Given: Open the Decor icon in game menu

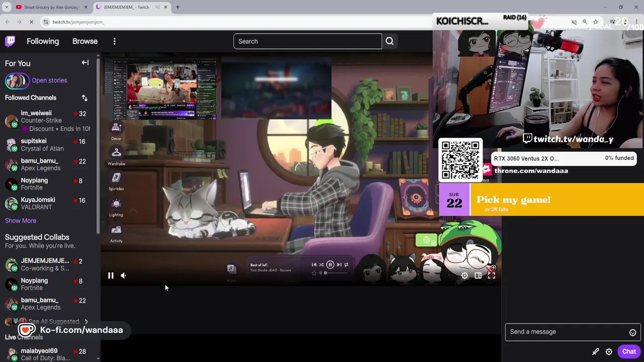Looking at the screenshot, I should tap(116, 131).
